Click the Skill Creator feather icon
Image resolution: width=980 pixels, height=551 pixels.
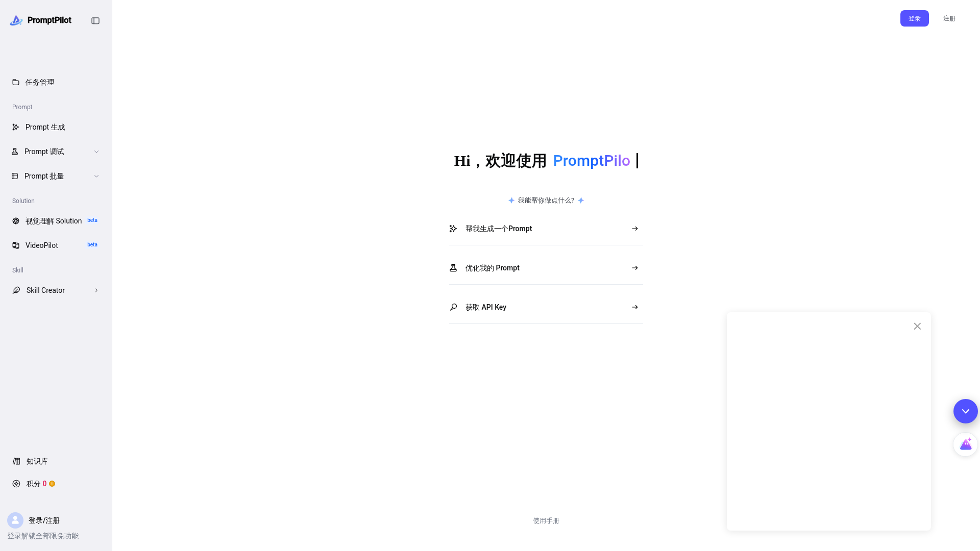[x=16, y=290]
